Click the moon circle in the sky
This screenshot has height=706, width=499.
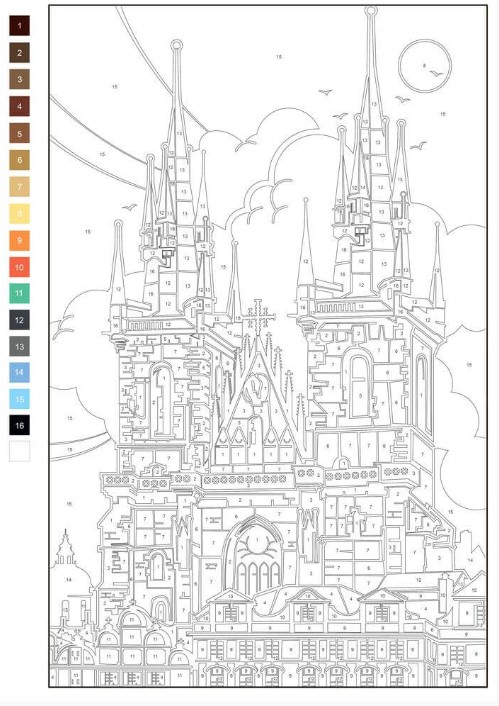click(x=425, y=66)
